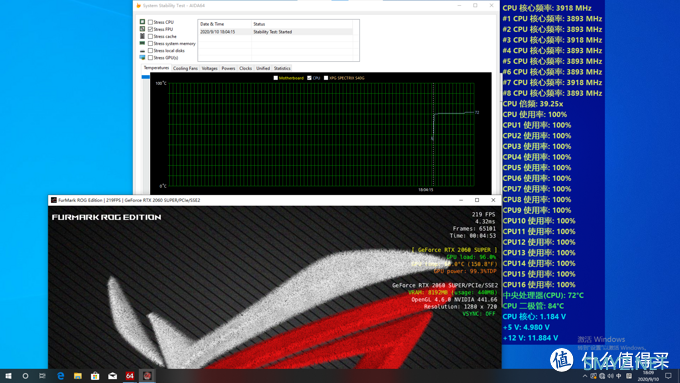680x383 pixels.
Task: Open the Action Center notifications
Action: [x=669, y=376]
